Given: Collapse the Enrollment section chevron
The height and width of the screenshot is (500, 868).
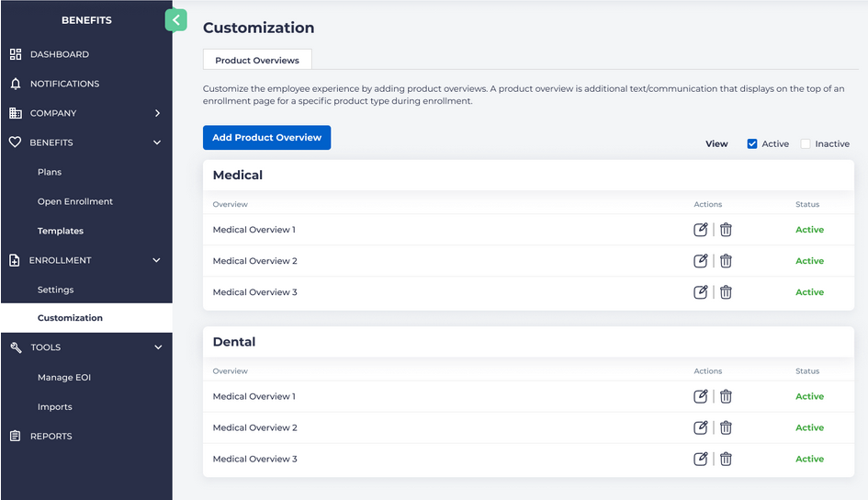Looking at the screenshot, I should 157,260.
